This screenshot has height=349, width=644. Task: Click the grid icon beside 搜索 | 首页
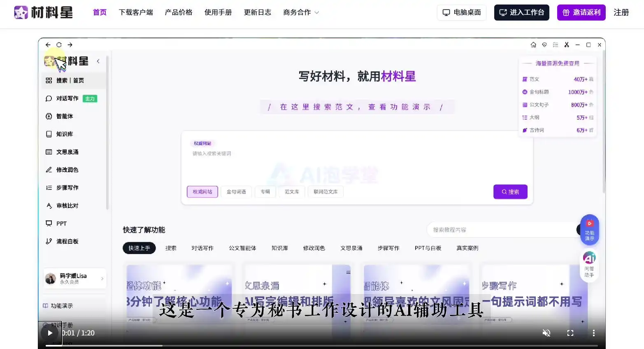[x=49, y=81]
